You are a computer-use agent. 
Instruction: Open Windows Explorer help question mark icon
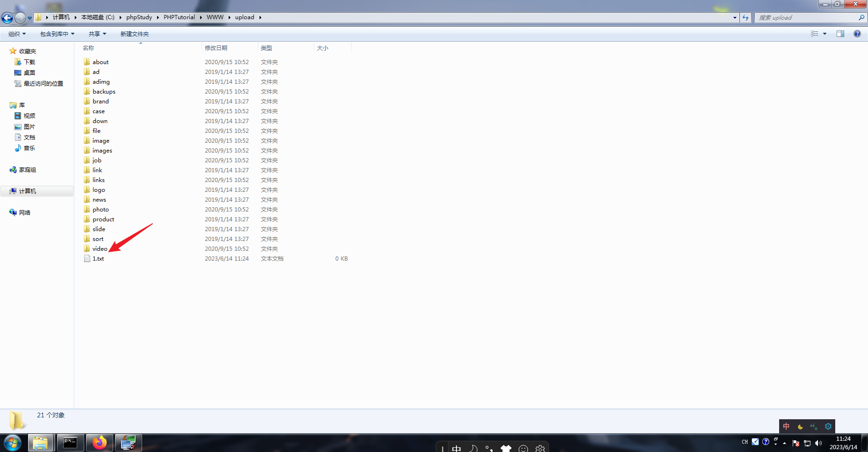[857, 34]
